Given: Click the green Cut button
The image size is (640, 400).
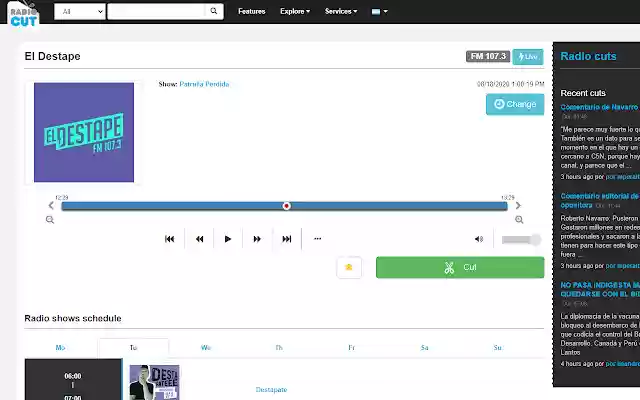Looking at the screenshot, I should pyautogui.click(x=460, y=267).
